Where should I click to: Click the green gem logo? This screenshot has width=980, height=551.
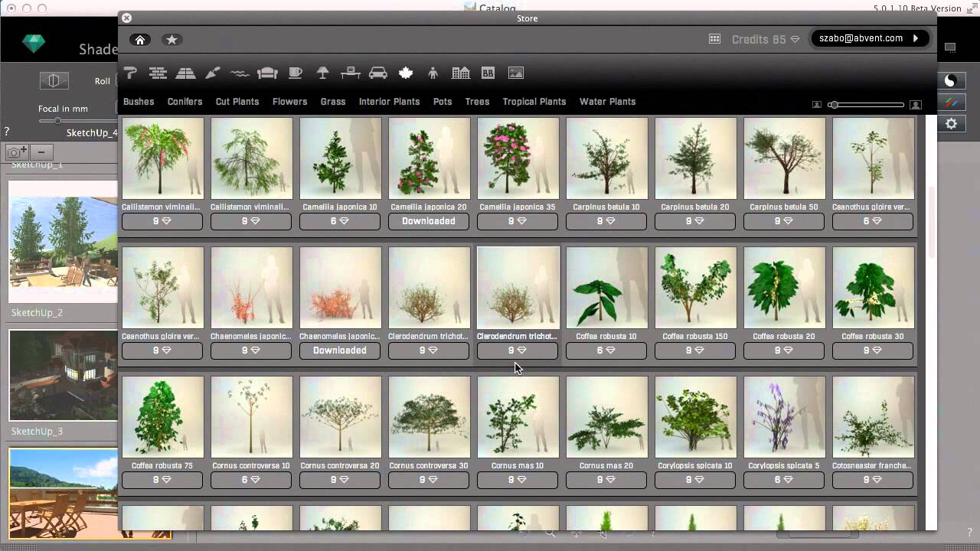click(x=34, y=44)
